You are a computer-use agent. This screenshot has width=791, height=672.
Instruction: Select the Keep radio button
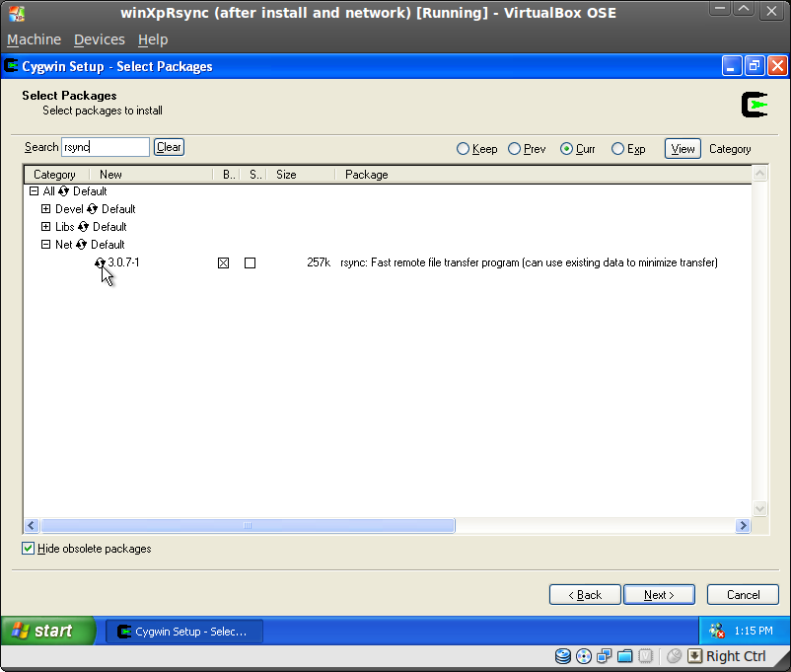[464, 148]
